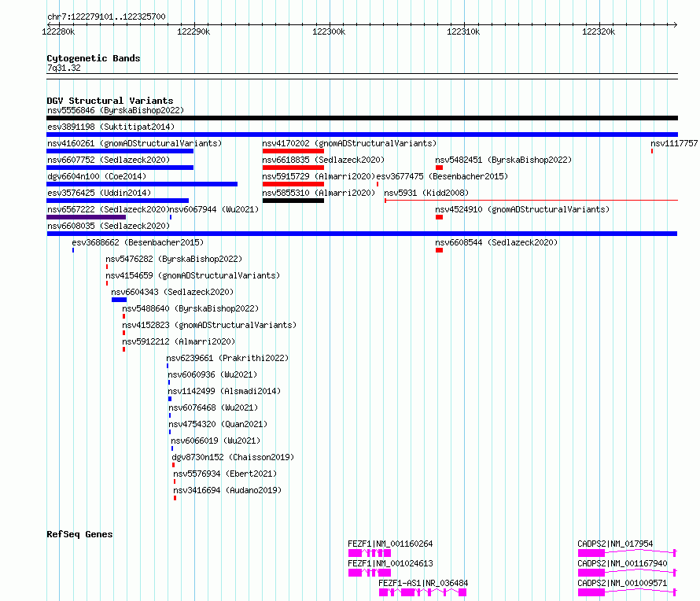Click the 7q31.32 cytogenetic band label
Viewport: 700px width, 601px height.
[64, 68]
